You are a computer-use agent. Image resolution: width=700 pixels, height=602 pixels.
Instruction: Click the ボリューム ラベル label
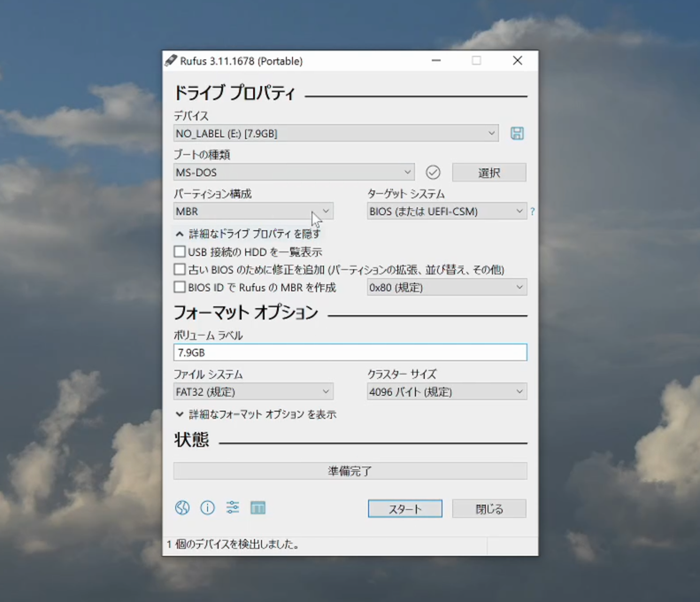208,336
